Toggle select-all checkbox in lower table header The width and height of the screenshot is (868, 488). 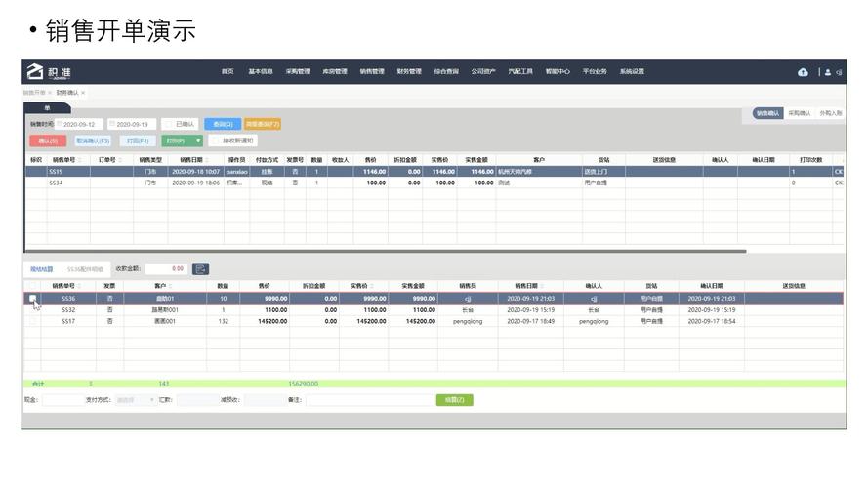coord(32,286)
